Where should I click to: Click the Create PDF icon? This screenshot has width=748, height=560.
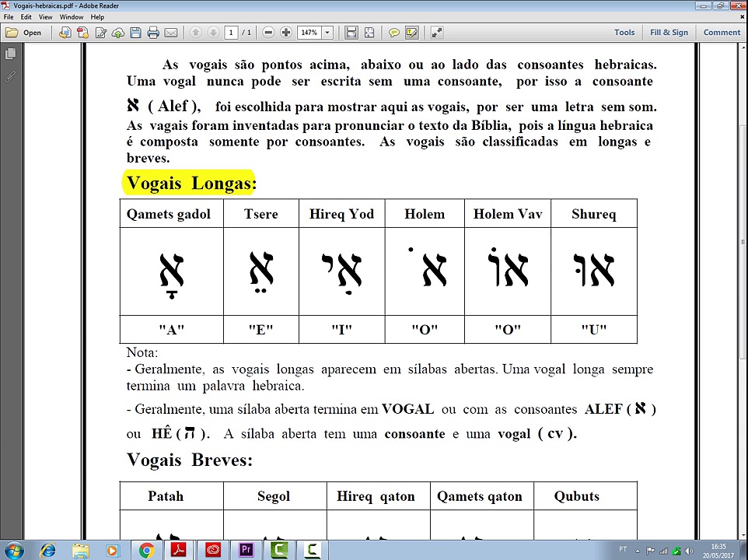[x=82, y=33]
